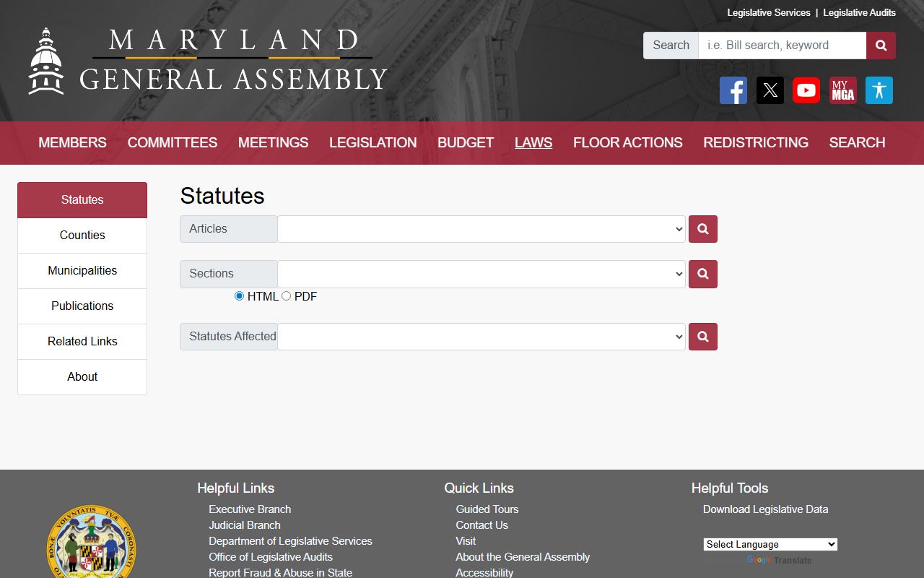Open the Guided Tours link

(487, 509)
